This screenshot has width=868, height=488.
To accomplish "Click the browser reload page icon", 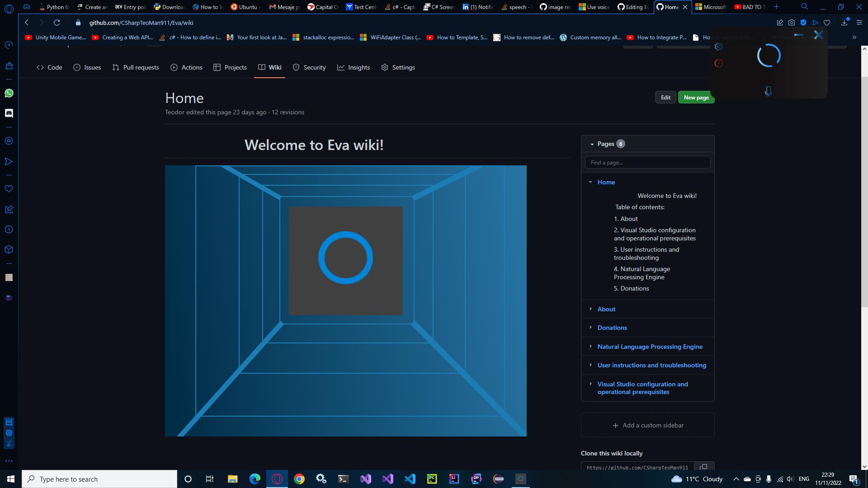I will [57, 23].
